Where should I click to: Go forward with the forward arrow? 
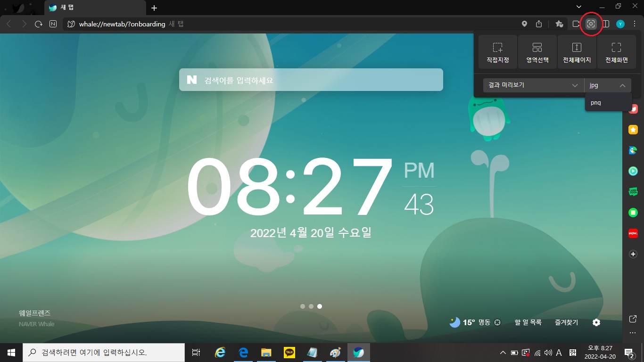tap(24, 24)
